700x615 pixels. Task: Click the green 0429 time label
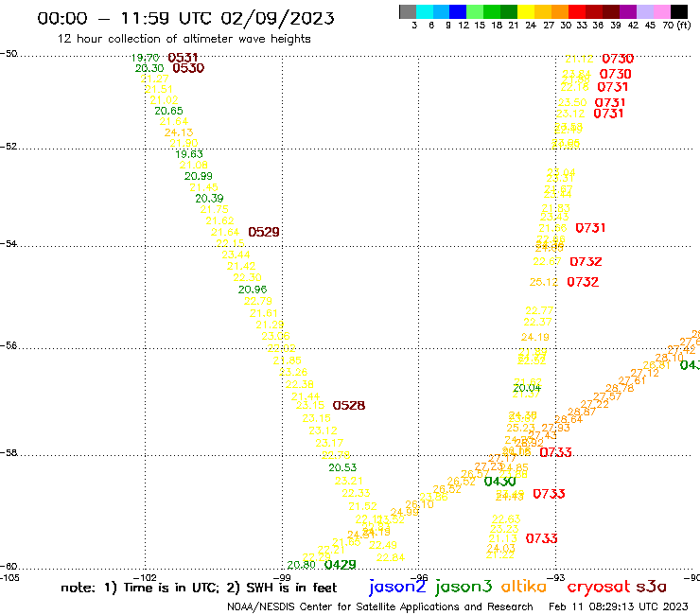pyautogui.click(x=341, y=565)
